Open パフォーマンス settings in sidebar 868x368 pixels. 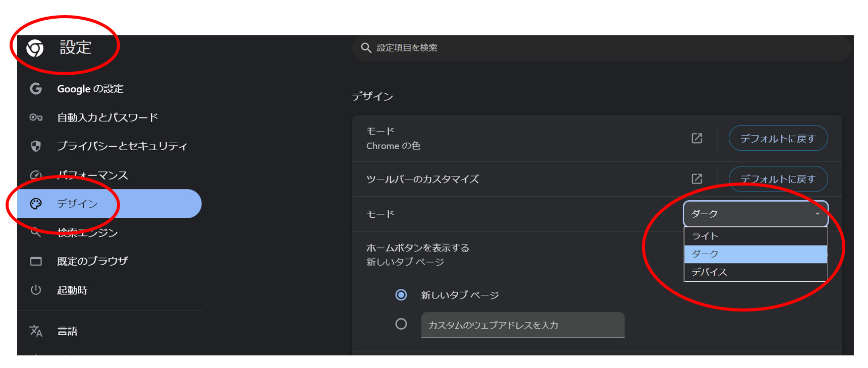click(92, 175)
